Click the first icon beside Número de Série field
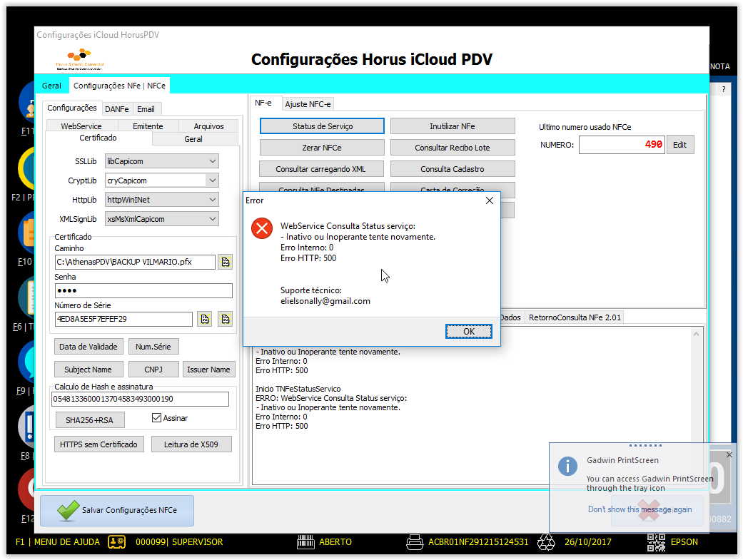This screenshot has height=560, width=743. pos(205,319)
